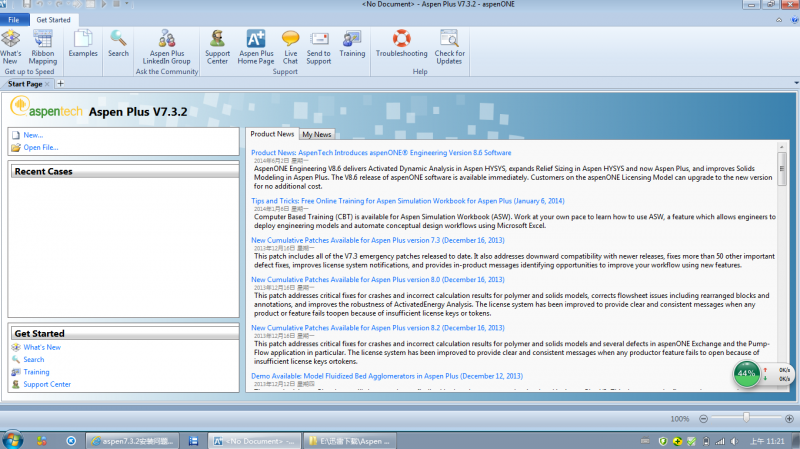This screenshot has height=449, width=800.
Task: Open aspenONE Engineering Version 8.6 news link
Action: (x=381, y=153)
